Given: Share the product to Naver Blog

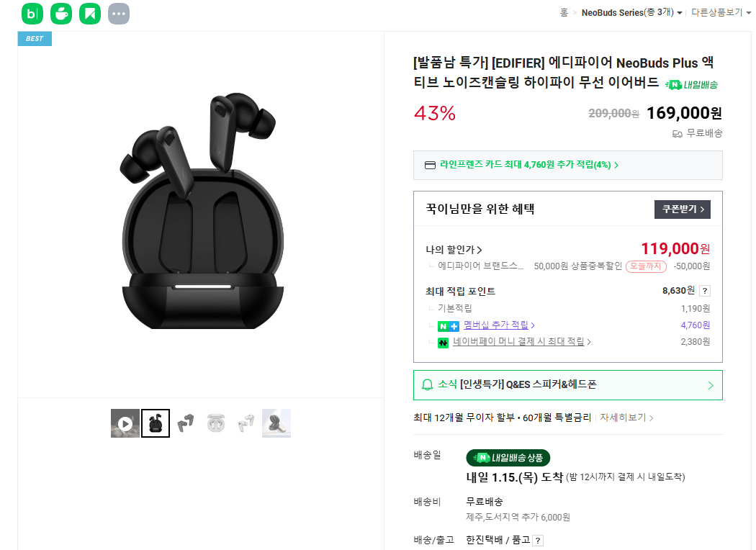Looking at the screenshot, I should [32, 14].
